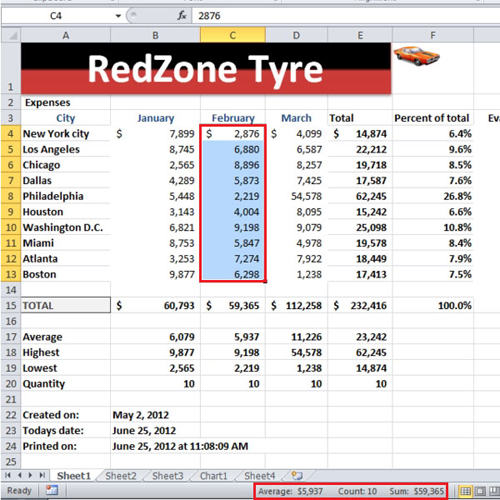The image size is (500, 500).
Task: Select Total value 25,098 for Washington D.C.
Action: 360,227
